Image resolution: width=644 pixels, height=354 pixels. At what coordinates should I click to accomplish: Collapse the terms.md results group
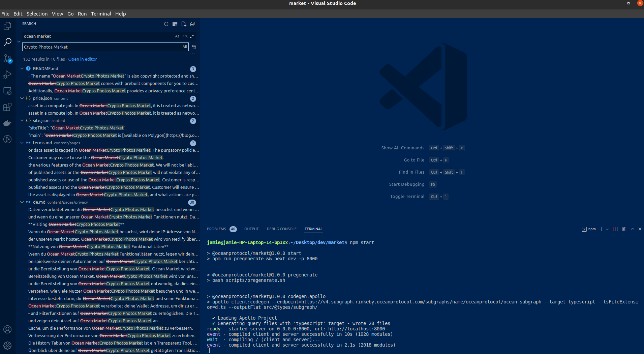point(22,143)
